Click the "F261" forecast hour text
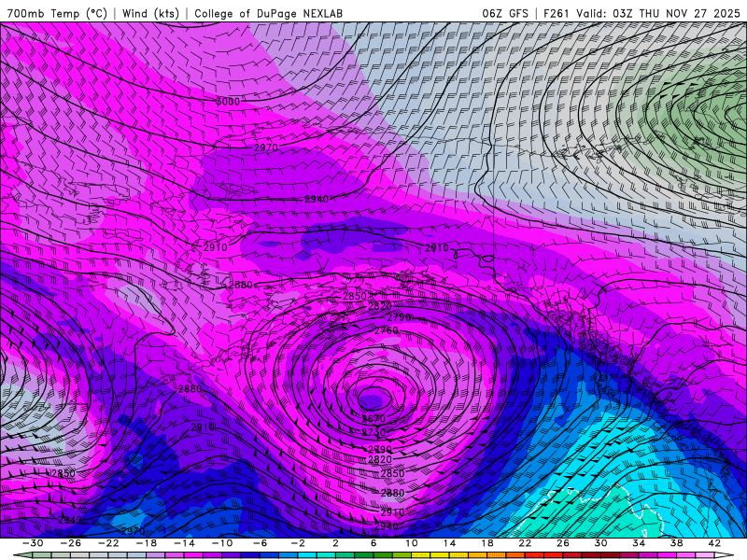This screenshot has height=560, width=747. pos(556,13)
